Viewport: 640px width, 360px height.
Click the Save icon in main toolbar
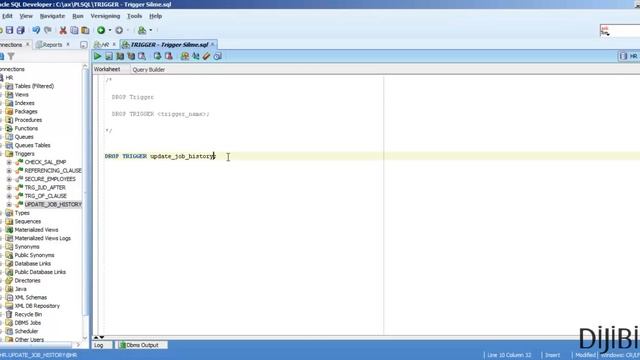[9, 30]
